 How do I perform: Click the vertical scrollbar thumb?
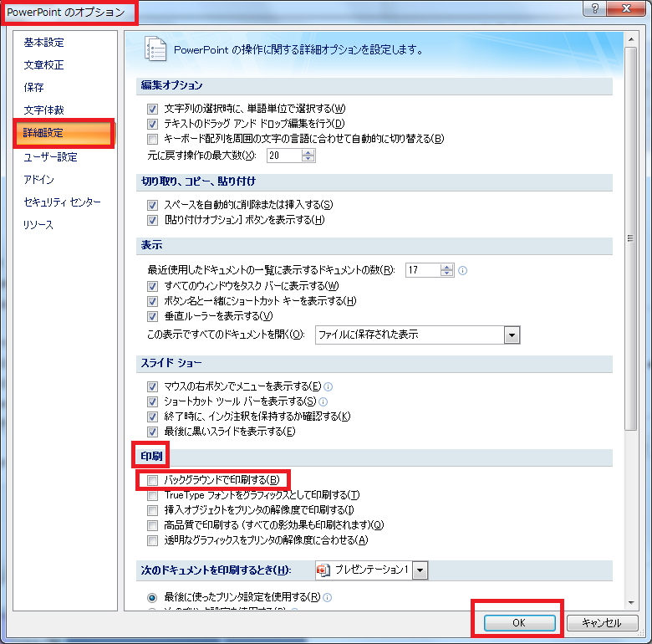(631, 238)
